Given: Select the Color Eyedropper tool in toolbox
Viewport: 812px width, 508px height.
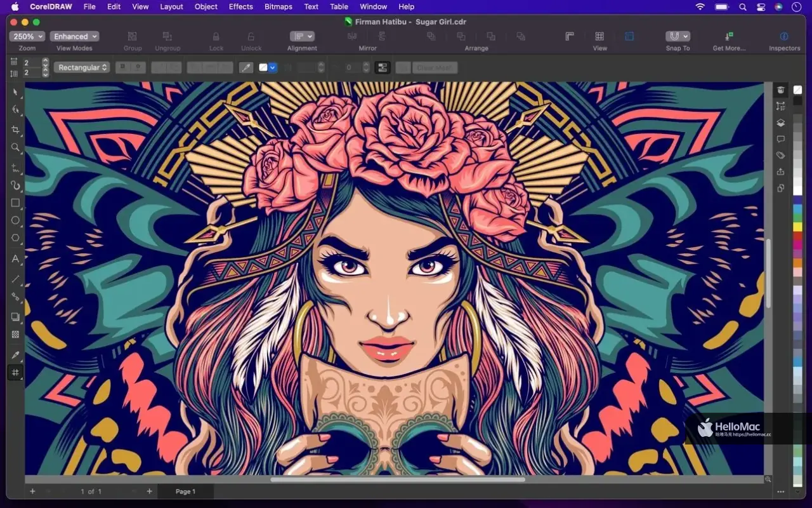Looking at the screenshot, I should click(16, 354).
